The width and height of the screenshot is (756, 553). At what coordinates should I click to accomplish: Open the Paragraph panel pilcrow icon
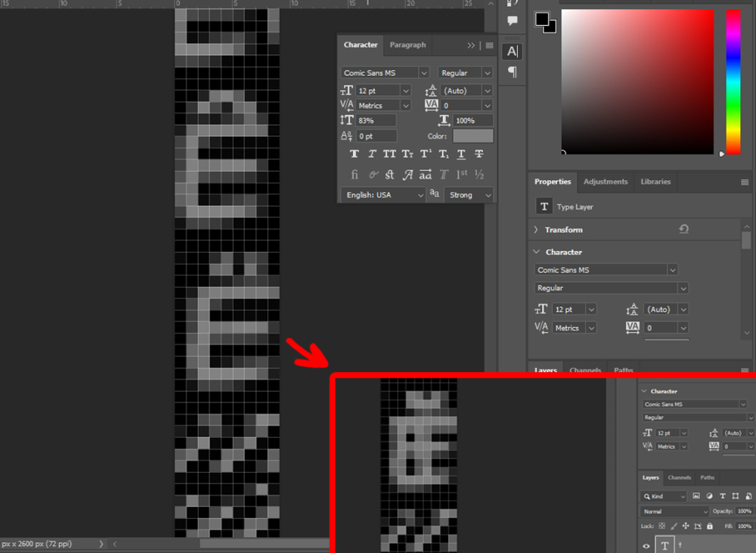(x=513, y=72)
